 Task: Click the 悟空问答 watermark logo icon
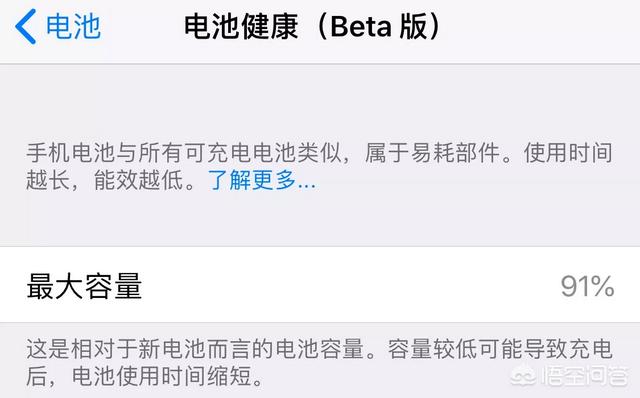(523, 376)
